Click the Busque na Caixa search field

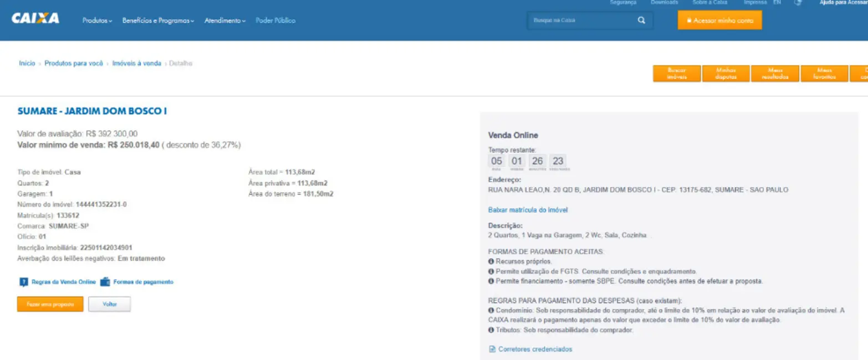pyautogui.click(x=582, y=20)
